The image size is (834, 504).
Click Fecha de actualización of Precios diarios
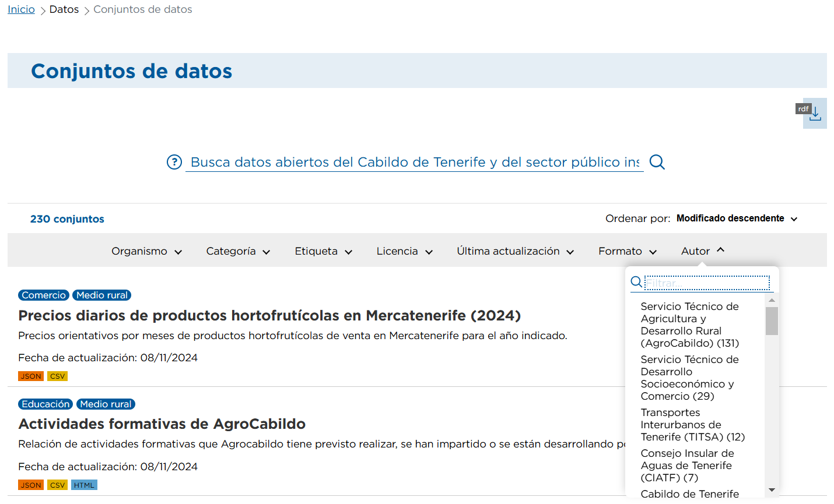[x=108, y=358]
